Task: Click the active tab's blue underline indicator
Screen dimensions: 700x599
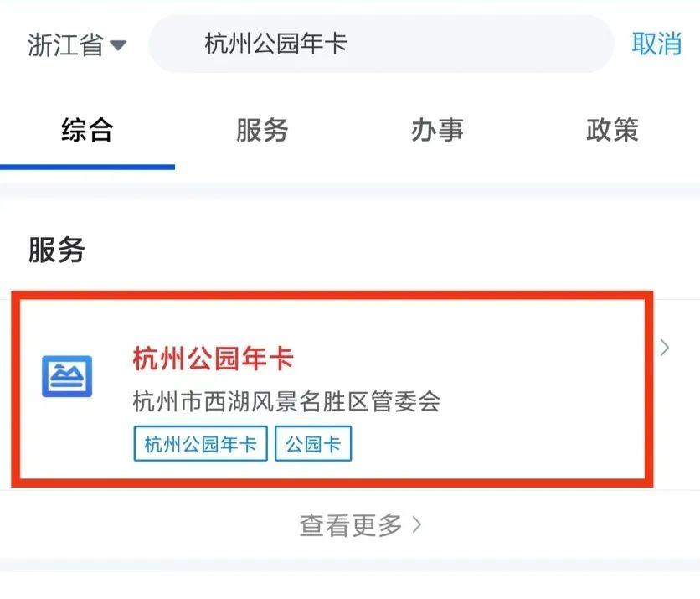Action: (87, 167)
